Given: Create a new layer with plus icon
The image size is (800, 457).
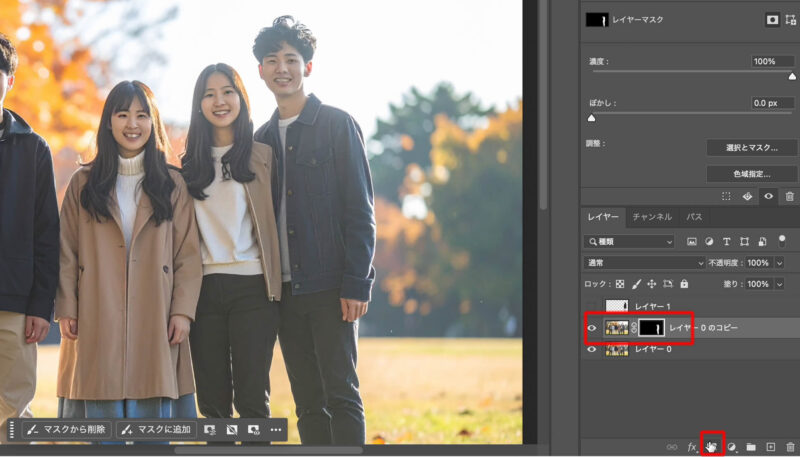Looking at the screenshot, I should (x=771, y=447).
